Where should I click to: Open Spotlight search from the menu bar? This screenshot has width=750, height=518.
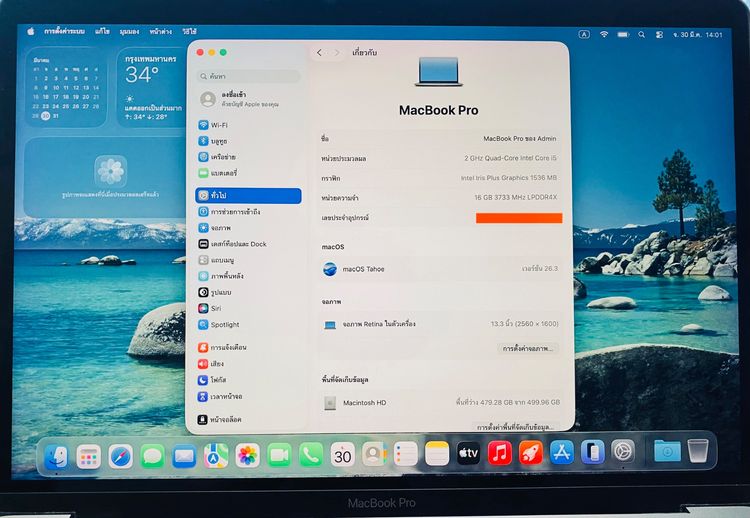[x=641, y=34]
